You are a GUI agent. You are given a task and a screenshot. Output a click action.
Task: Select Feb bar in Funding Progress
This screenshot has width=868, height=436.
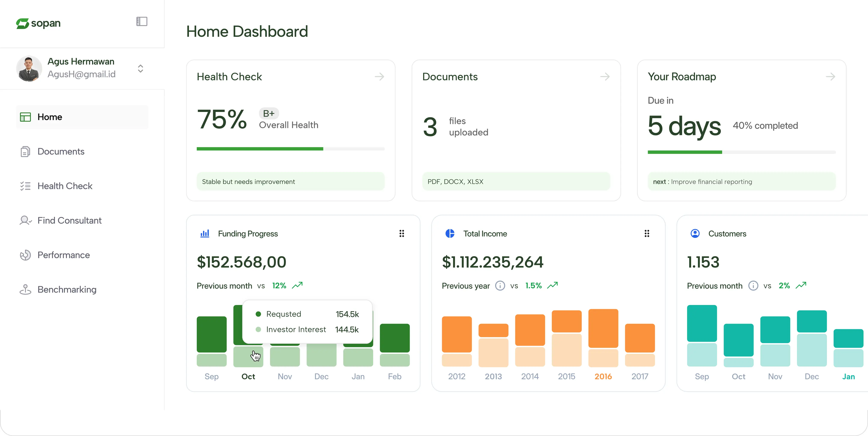pos(394,345)
